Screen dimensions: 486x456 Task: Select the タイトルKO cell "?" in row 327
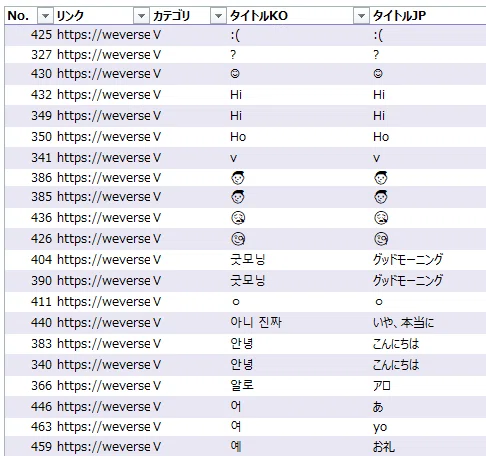point(233,55)
